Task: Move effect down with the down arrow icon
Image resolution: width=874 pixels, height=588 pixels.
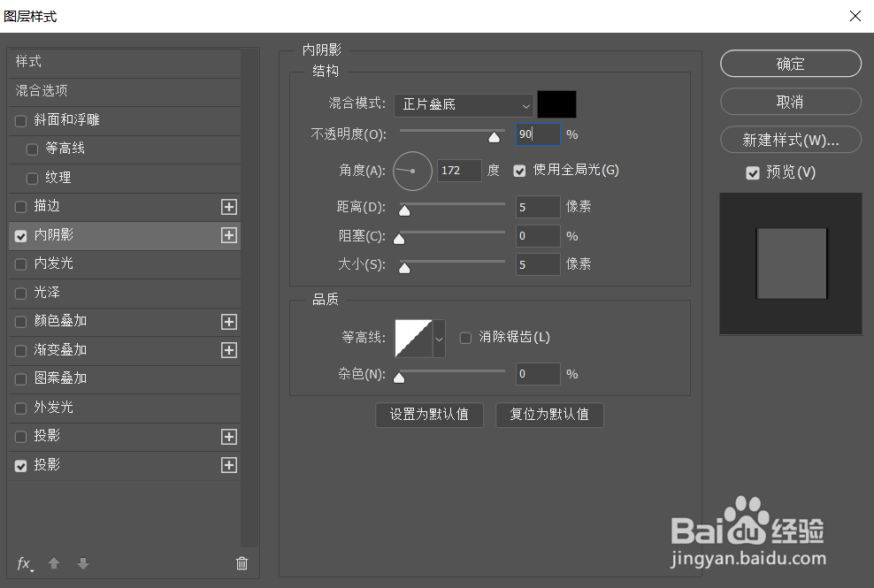Action: tap(83, 563)
